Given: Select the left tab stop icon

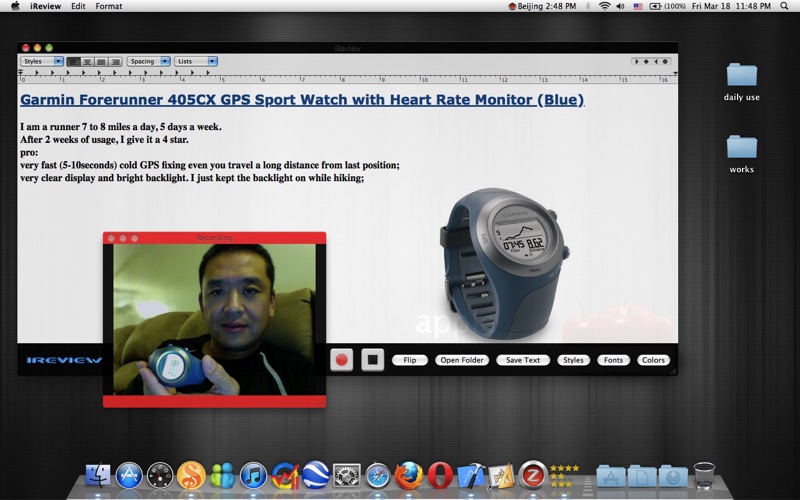Looking at the screenshot, I should 636,61.
